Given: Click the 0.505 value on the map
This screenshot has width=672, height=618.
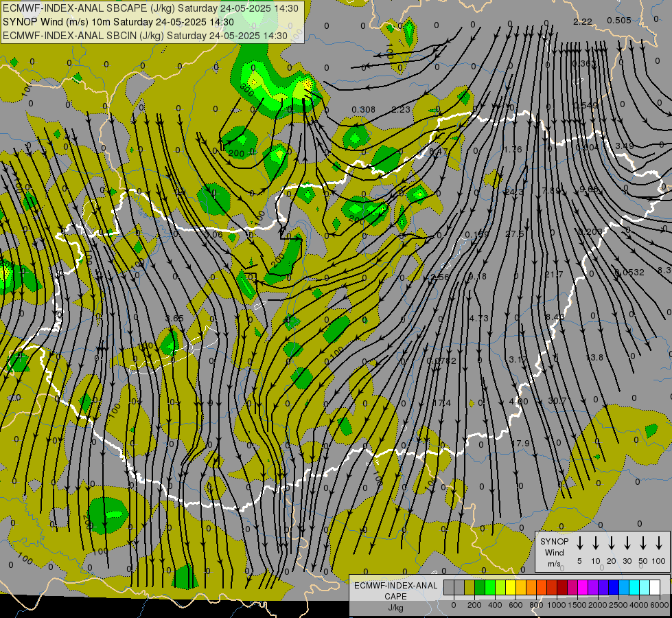Looking at the screenshot, I should pyautogui.click(x=619, y=20).
